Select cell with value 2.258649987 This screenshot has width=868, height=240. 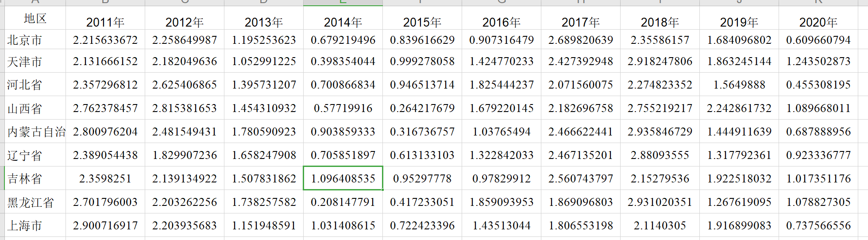[x=185, y=40]
